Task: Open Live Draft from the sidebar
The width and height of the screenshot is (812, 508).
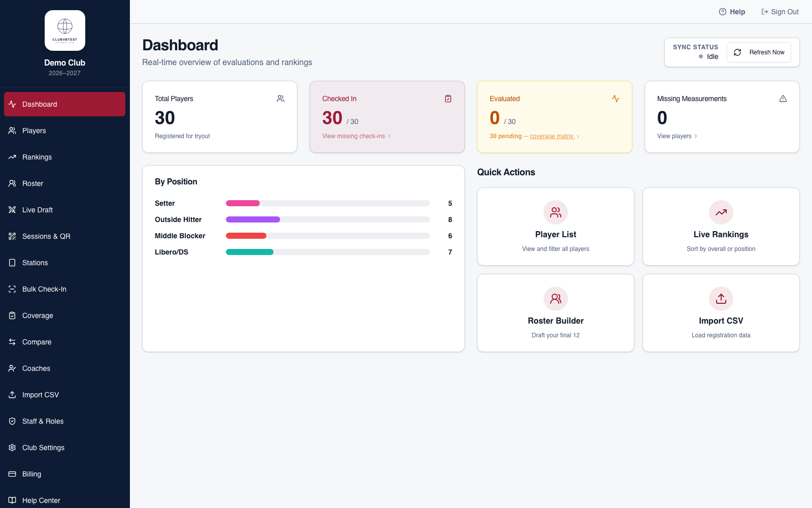Action: [x=64, y=210]
